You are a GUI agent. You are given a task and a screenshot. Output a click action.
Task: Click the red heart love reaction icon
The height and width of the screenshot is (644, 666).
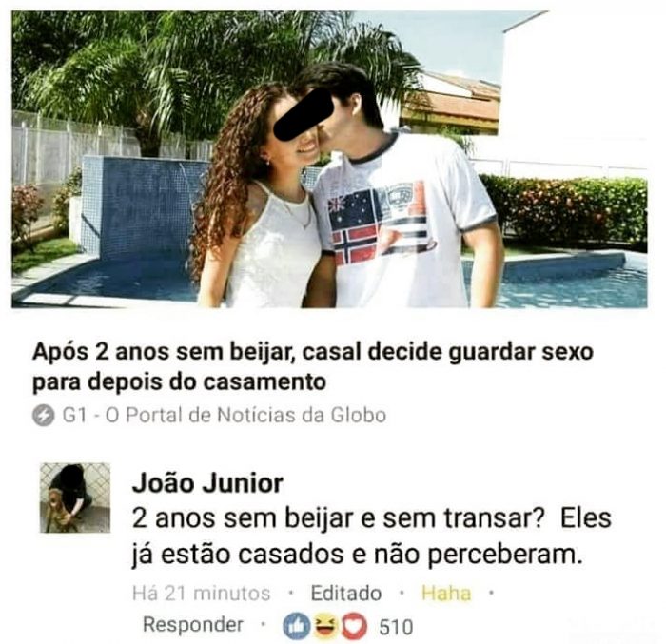point(354,626)
